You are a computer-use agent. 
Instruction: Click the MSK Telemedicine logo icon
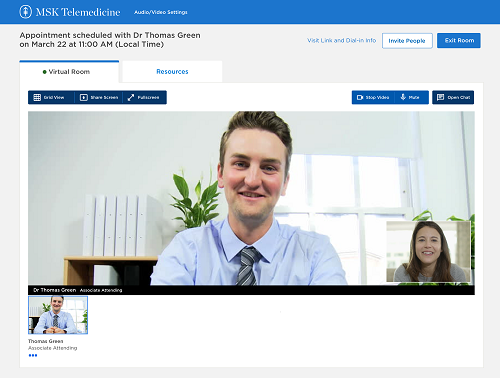pyautogui.click(x=26, y=12)
